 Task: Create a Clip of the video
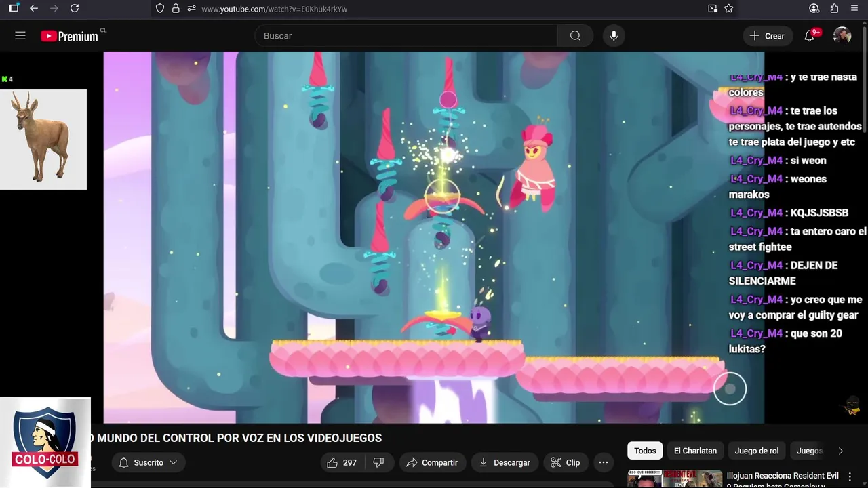coord(566,462)
